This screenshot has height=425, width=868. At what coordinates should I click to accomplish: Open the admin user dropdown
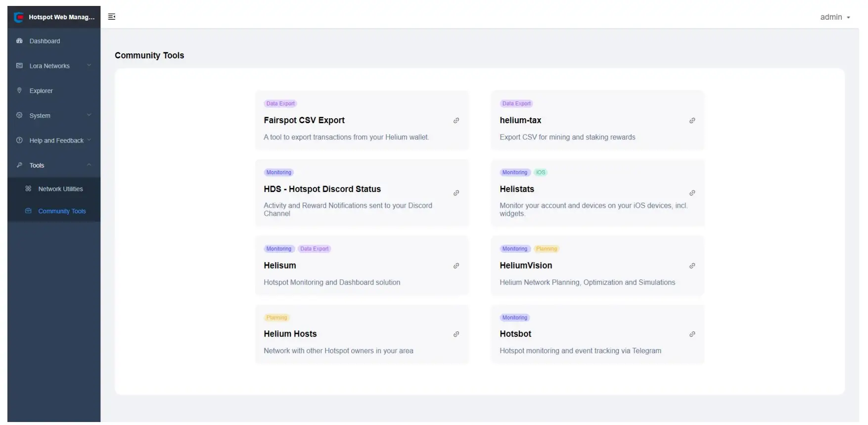835,17
